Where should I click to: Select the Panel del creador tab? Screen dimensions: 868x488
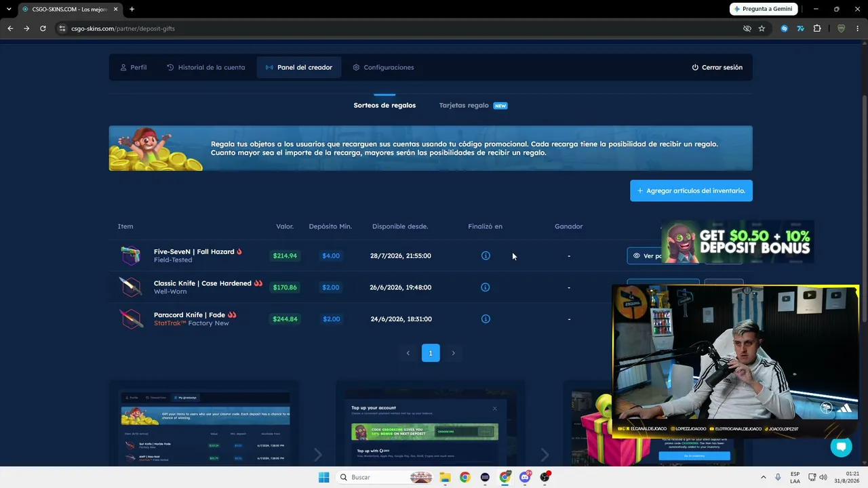click(x=299, y=67)
